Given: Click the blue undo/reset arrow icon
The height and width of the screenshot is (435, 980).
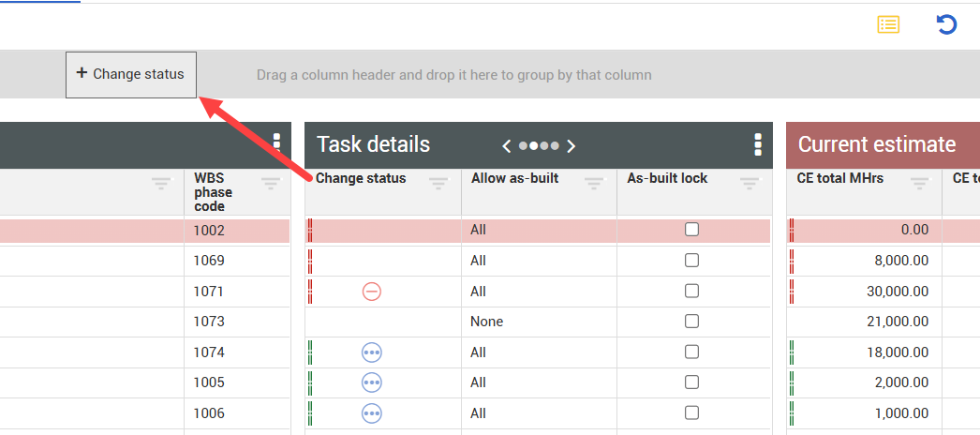Looking at the screenshot, I should [x=946, y=25].
